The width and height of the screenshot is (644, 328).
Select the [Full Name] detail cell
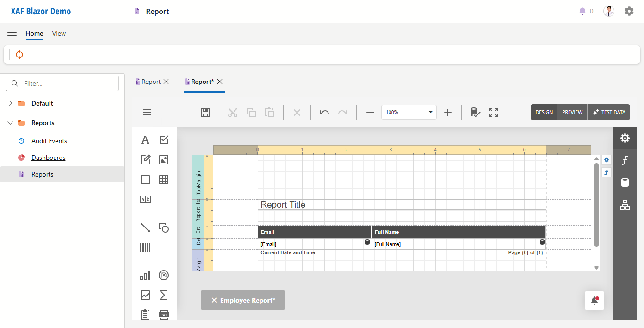click(x=458, y=244)
